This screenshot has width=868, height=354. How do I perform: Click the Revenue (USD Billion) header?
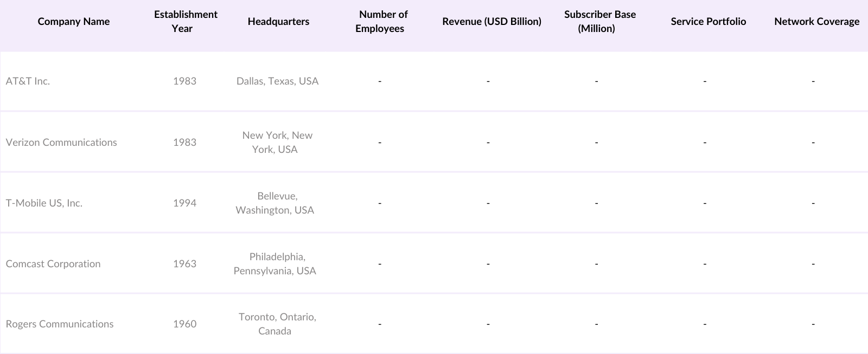(x=492, y=22)
